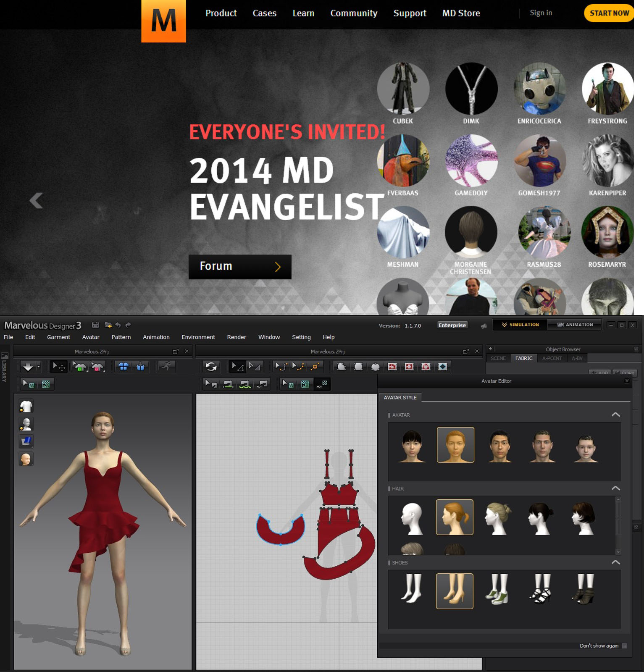Select the Internal Rectangle tool
Screen dimensions: 644x672
click(409, 367)
